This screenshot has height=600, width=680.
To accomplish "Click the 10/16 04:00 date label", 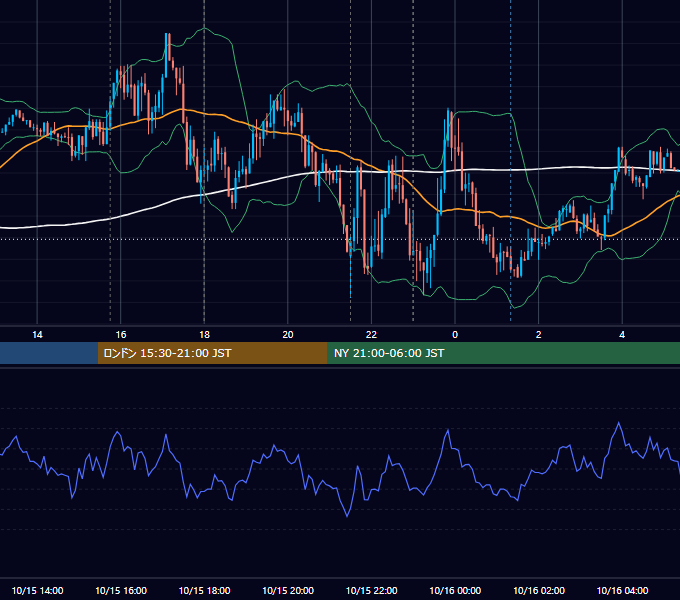I will 622,590.
